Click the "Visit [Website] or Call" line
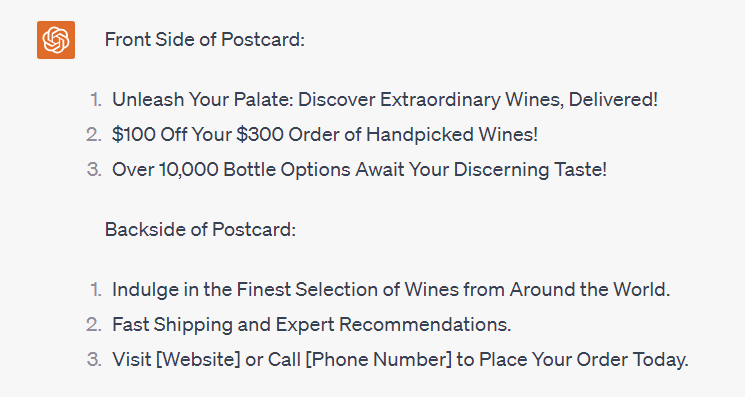Image resolution: width=745 pixels, height=397 pixels. coord(400,359)
